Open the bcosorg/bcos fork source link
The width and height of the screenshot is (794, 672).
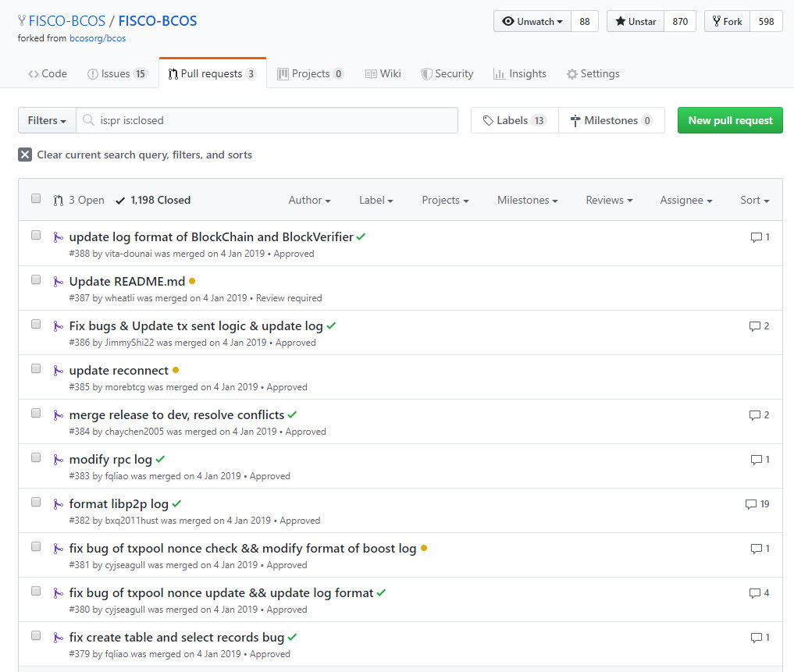coord(98,38)
